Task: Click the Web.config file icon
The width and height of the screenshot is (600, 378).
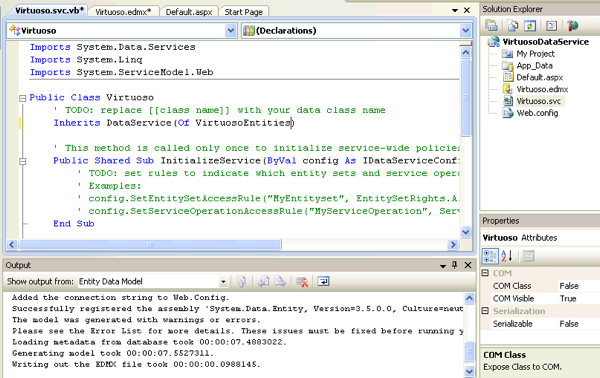Action: click(x=508, y=113)
